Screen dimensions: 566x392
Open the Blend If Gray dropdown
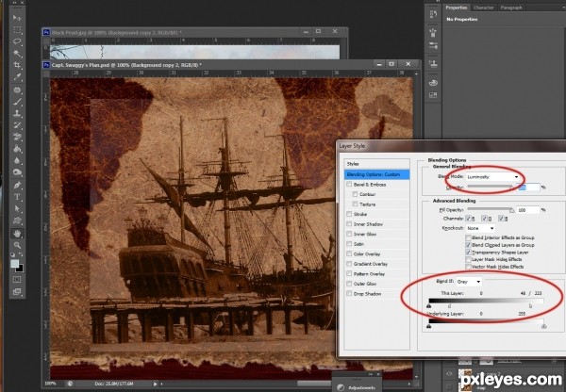(x=469, y=282)
